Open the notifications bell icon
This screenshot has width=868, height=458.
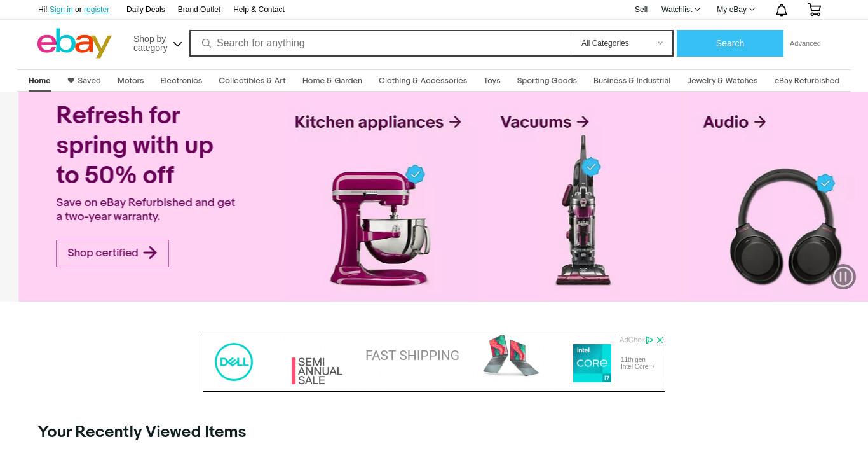coord(782,10)
